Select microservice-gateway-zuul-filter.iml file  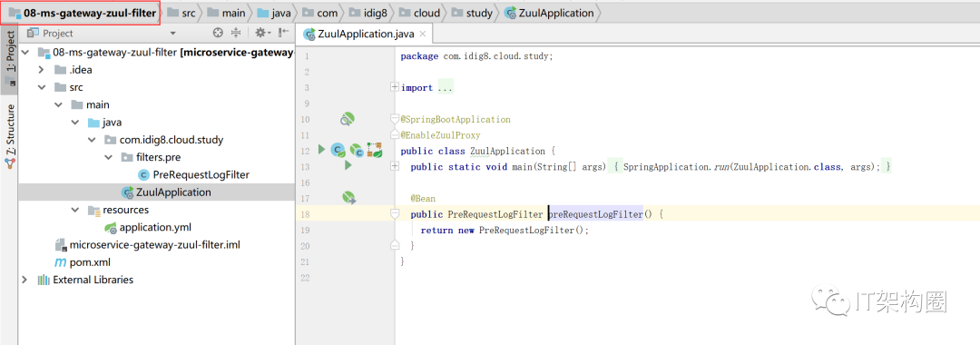[148, 245]
